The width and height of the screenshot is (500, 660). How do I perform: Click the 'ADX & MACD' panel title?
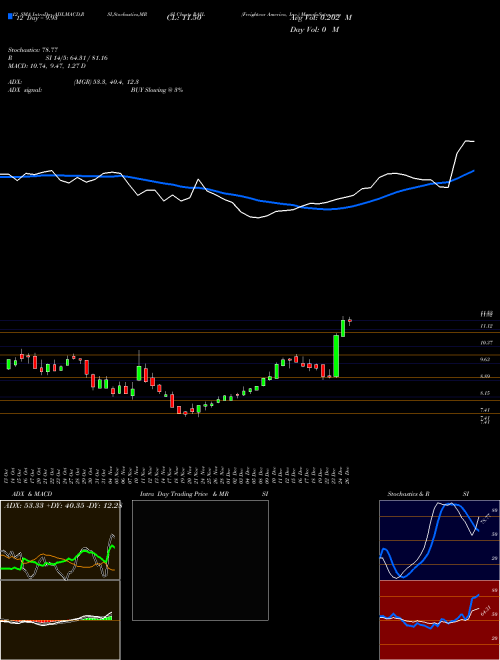tap(32, 494)
